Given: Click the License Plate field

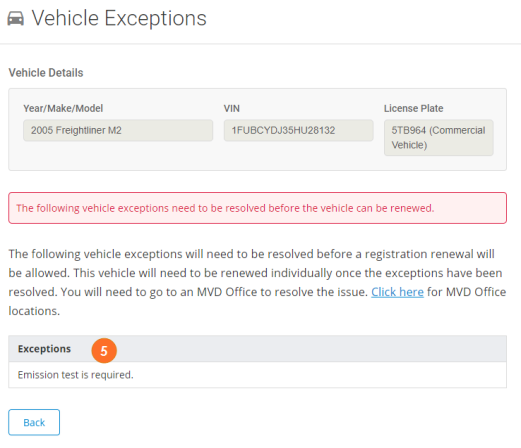Looking at the screenshot, I should click(x=439, y=138).
